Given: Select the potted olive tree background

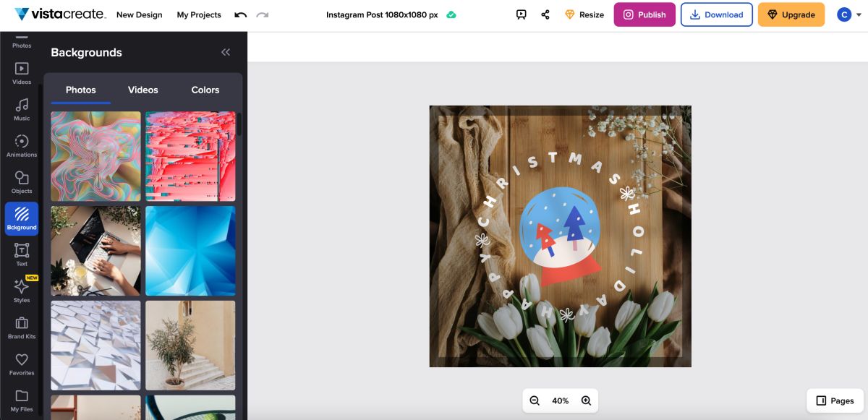Looking at the screenshot, I should pos(190,346).
